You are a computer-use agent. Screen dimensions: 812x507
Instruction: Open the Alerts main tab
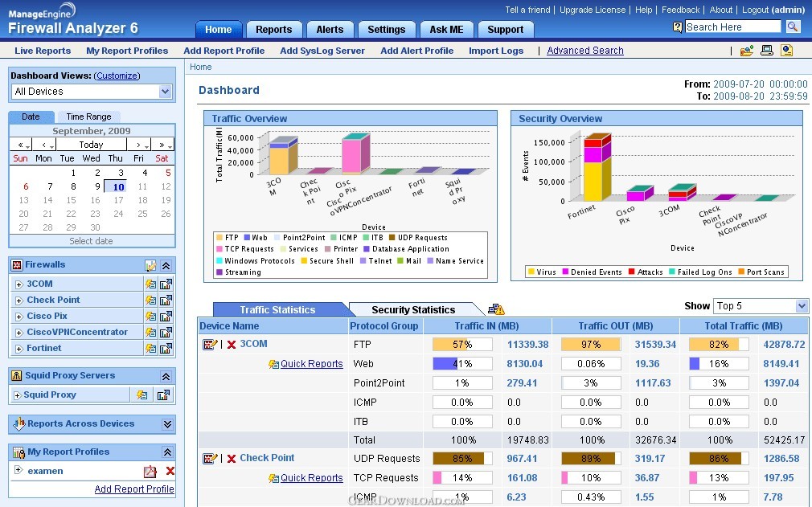point(330,30)
